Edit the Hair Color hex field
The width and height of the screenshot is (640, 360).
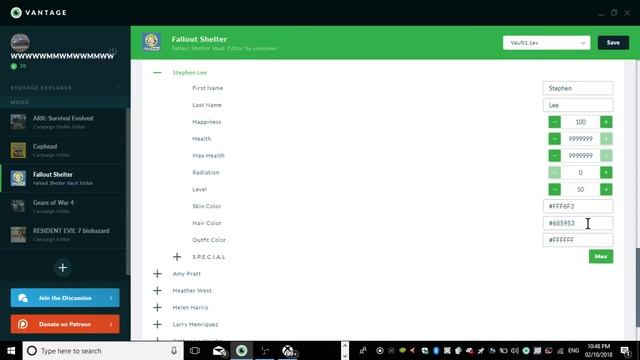click(578, 223)
